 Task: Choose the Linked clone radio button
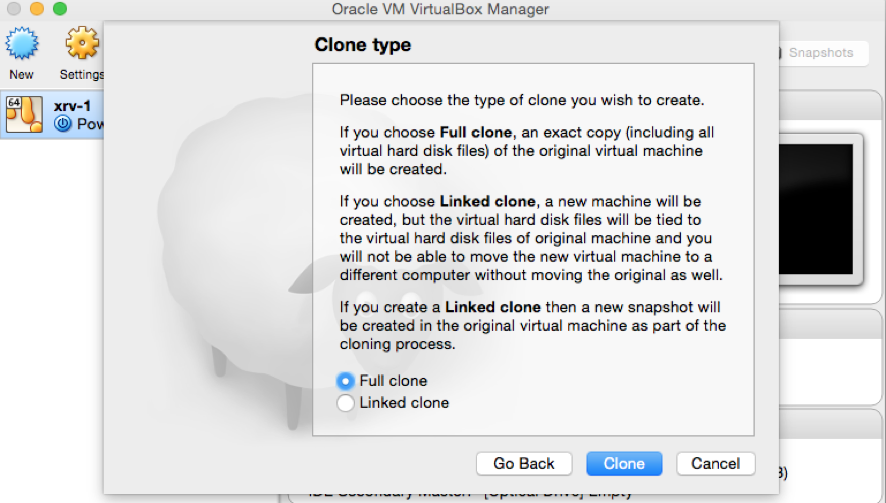click(345, 403)
